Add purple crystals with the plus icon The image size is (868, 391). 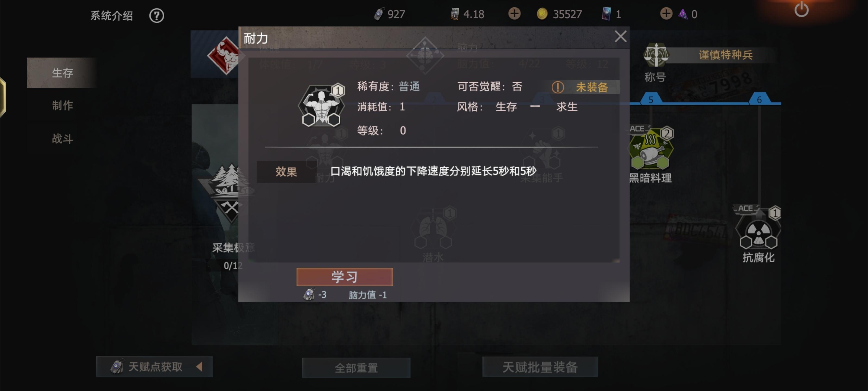point(666,14)
